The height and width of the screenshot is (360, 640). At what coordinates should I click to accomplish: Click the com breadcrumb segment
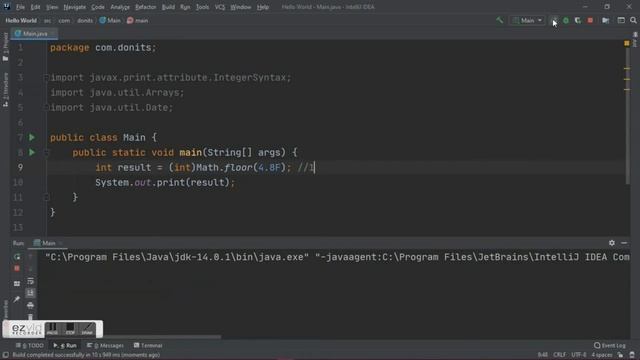[64, 20]
